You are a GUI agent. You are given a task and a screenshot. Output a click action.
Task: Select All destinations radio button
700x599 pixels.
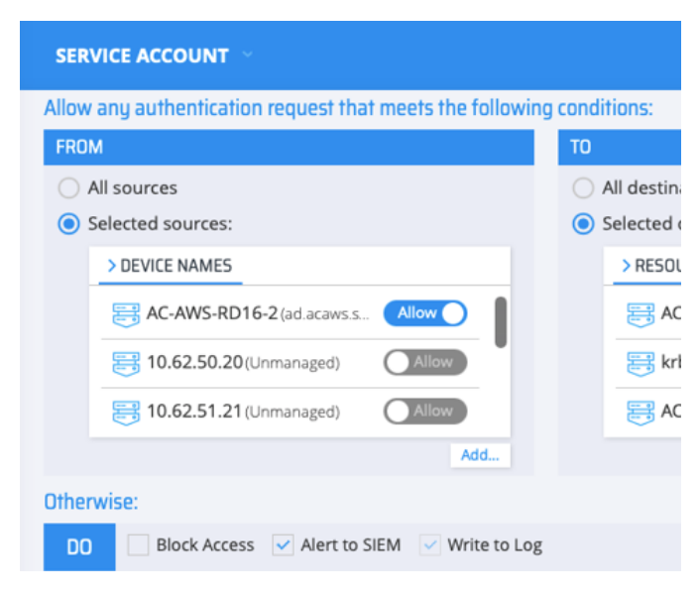tap(584, 187)
